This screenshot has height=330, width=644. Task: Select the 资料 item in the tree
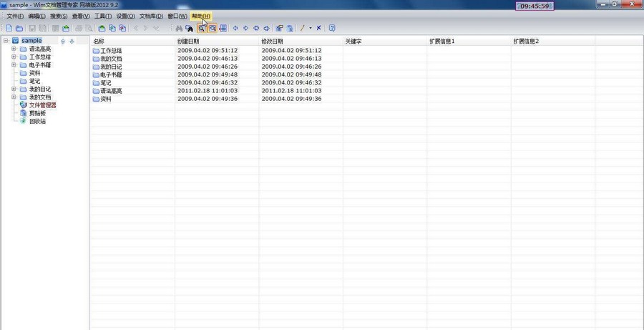34,73
